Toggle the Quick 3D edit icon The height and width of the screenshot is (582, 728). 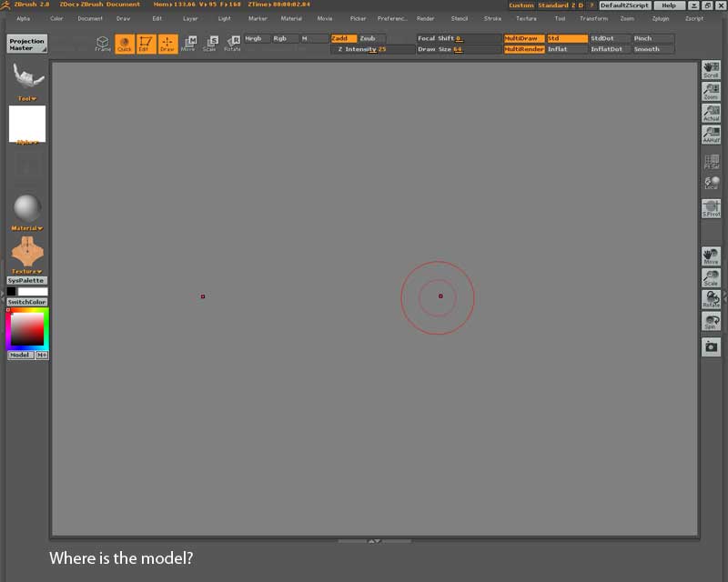125,44
